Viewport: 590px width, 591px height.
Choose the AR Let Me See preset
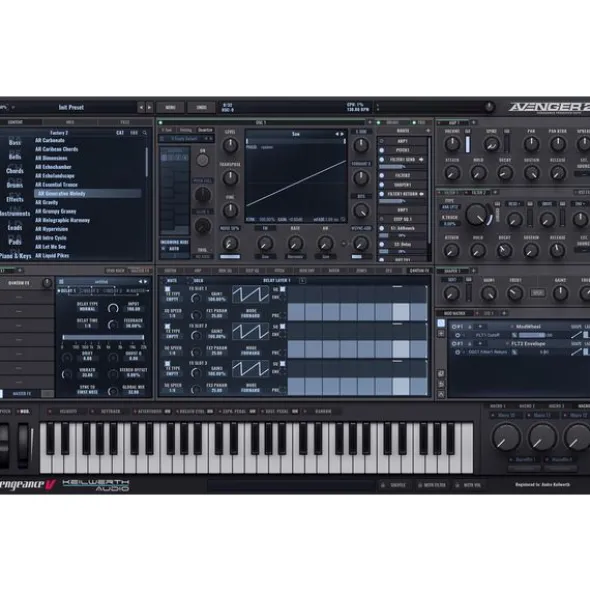(x=50, y=247)
